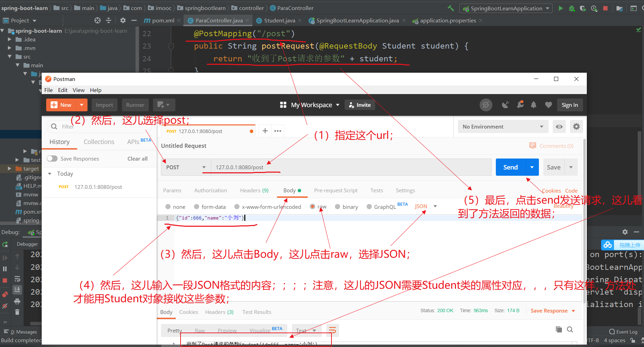Run the SpringBootLearnApplication with the green play icon
This screenshot has width=644, height=347.
(561, 8)
